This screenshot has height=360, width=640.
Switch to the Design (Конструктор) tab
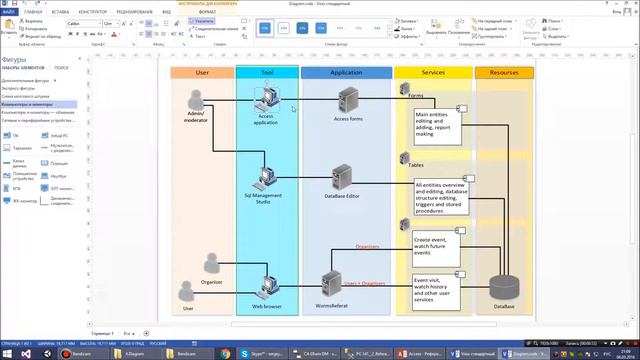[x=93, y=12]
